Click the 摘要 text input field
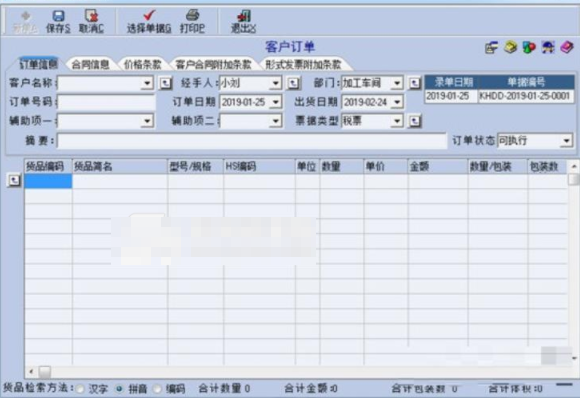The width and height of the screenshot is (580, 398). (252, 141)
